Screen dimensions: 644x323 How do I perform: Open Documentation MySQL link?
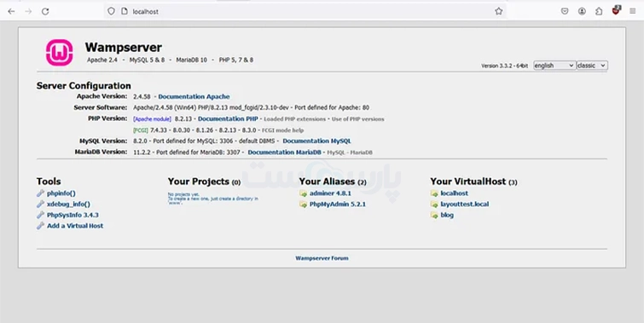[316, 141]
